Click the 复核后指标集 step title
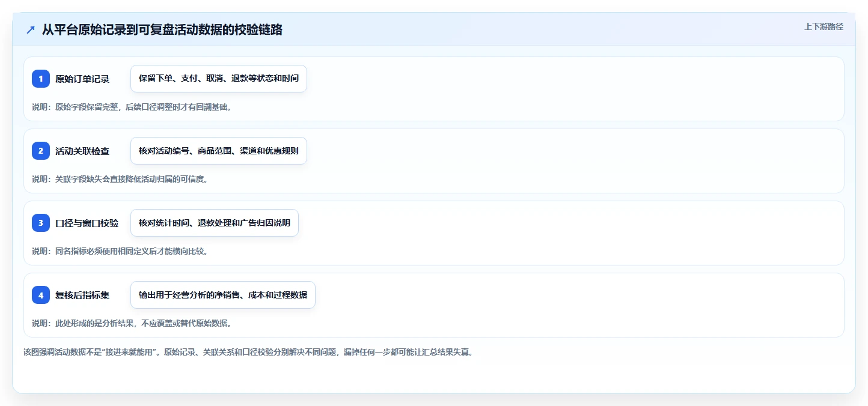Image resolution: width=868 pixels, height=406 pixels. (x=82, y=295)
